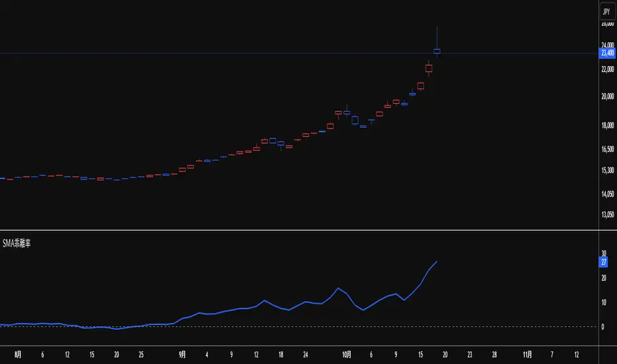The height and width of the screenshot is (364, 617).
Task: Click the 22,000 price axis label
Action: pyautogui.click(x=608, y=69)
